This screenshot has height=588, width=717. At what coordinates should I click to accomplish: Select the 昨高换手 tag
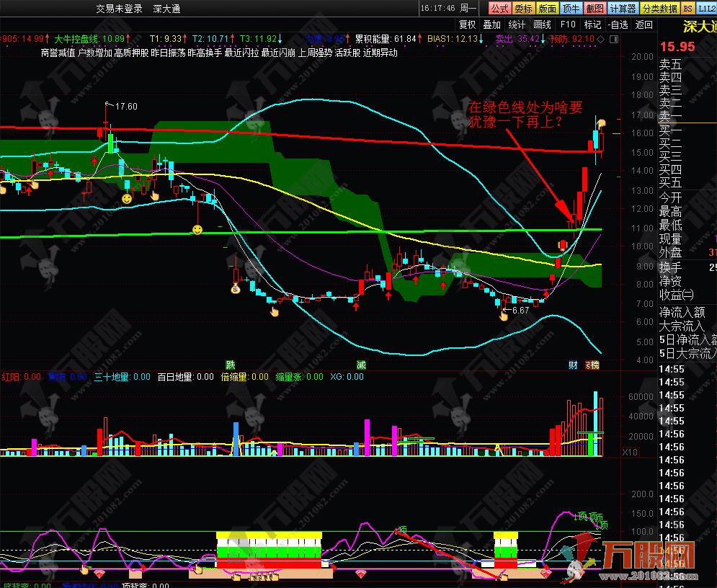[x=205, y=53]
